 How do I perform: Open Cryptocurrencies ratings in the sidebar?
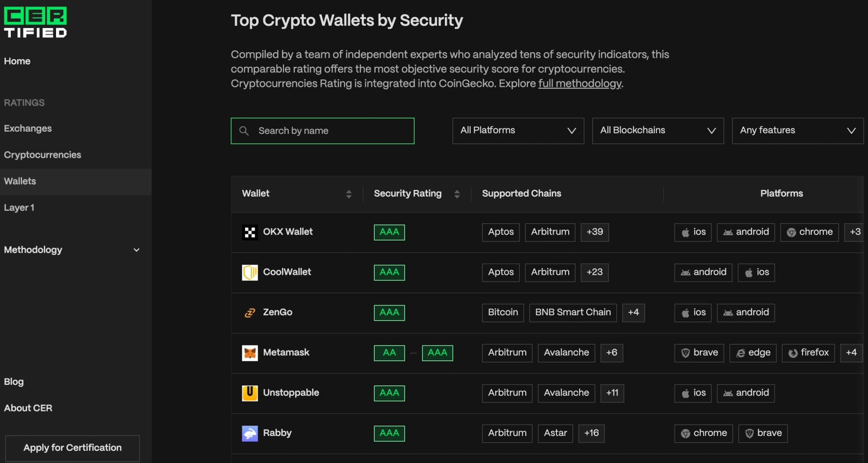coord(42,155)
